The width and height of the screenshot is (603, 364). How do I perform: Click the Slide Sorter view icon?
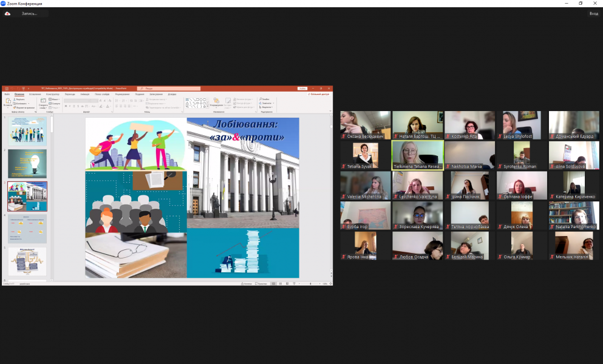pyautogui.click(x=280, y=283)
